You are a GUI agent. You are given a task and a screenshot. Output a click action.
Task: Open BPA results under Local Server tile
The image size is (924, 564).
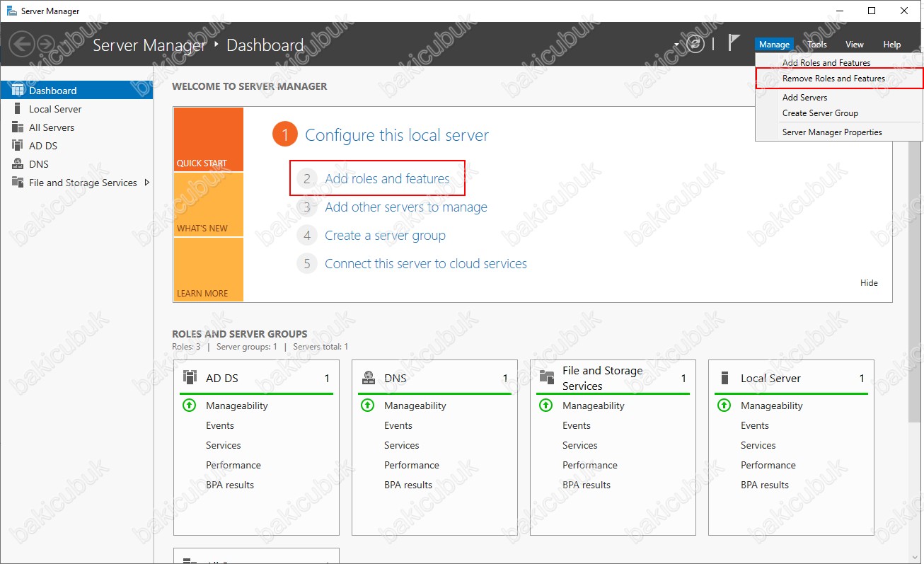click(765, 485)
